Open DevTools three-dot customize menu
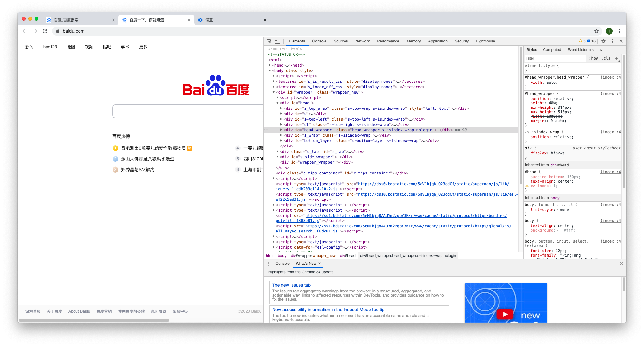644x346 pixels. (x=612, y=41)
